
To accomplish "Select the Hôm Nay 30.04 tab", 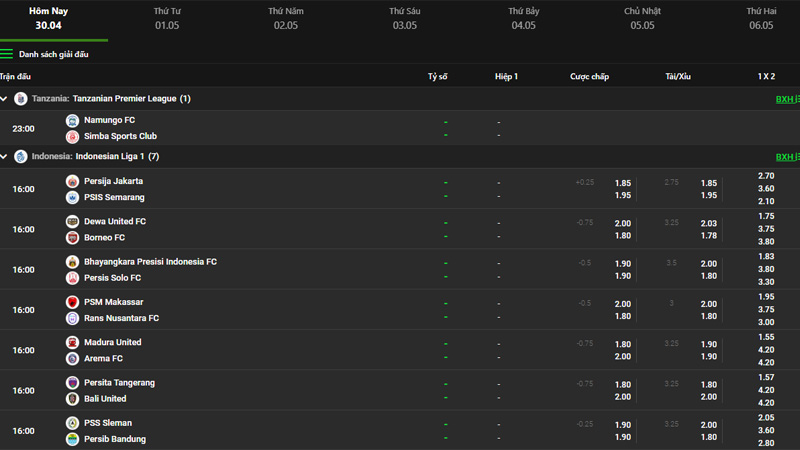I will (x=48, y=18).
